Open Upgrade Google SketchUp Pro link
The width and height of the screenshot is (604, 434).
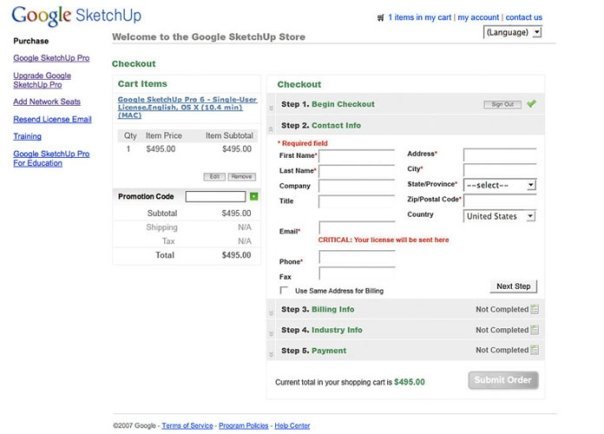42,80
